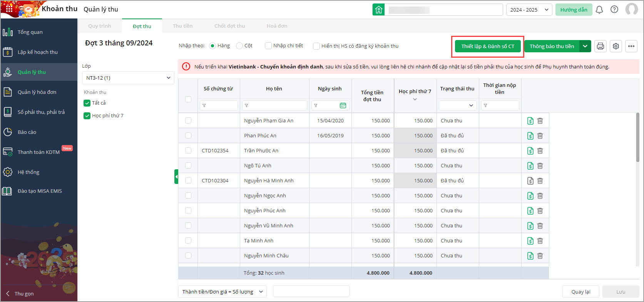
Task: Click the Lưu button
Action: click(x=621, y=292)
